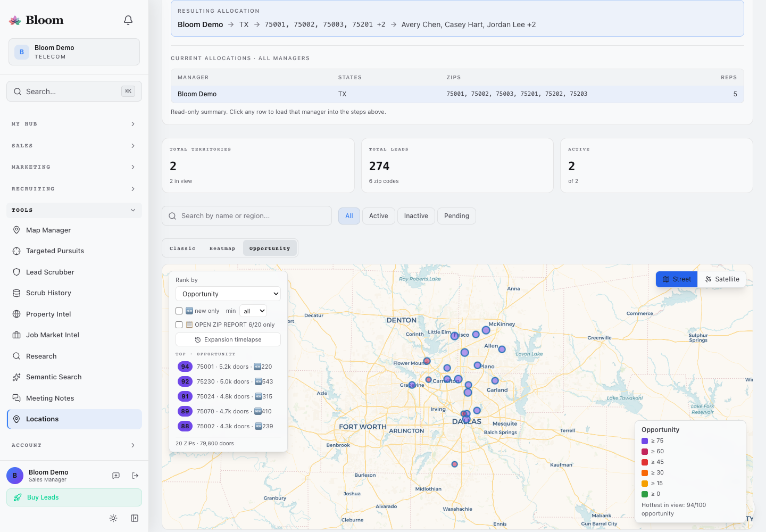Open ZIP 75002 in the top opportunity list
Screen dimensions: 766x532
point(228,426)
